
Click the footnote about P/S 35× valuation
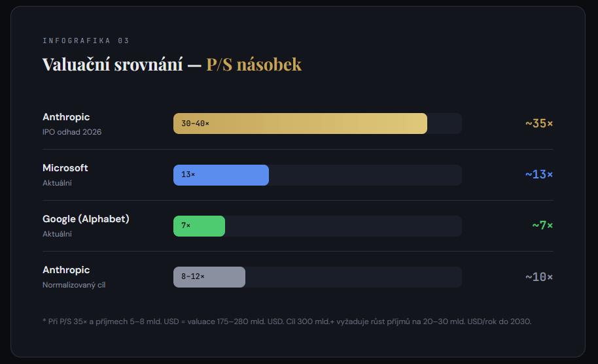tap(287, 322)
